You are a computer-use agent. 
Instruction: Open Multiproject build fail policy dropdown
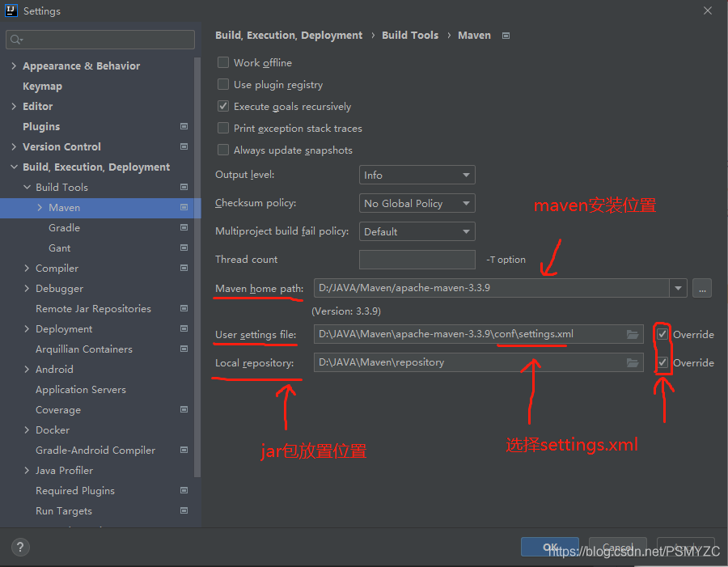[417, 231]
